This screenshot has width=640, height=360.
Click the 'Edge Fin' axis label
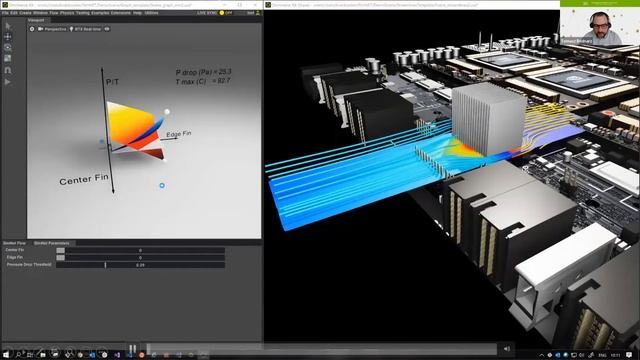pyautogui.click(x=178, y=134)
